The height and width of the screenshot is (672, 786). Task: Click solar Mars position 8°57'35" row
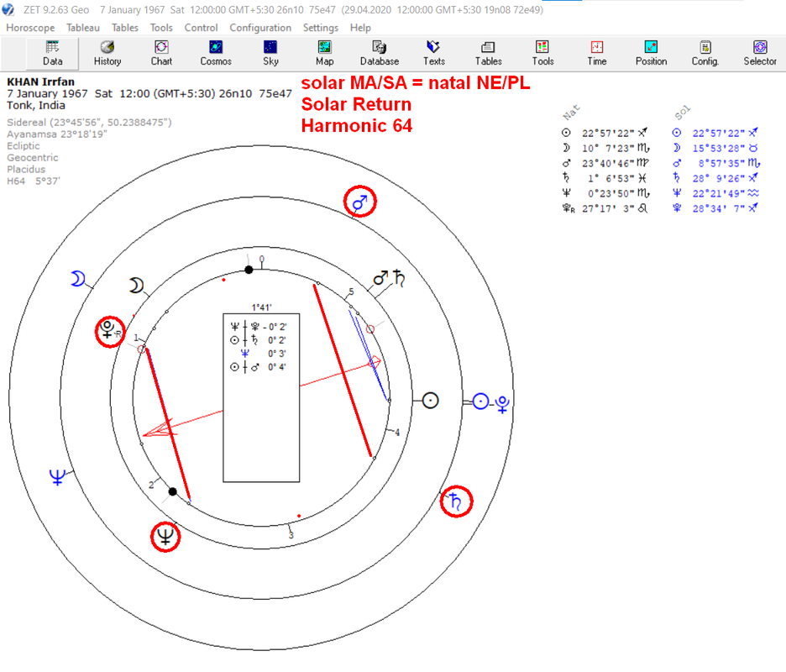(716, 163)
